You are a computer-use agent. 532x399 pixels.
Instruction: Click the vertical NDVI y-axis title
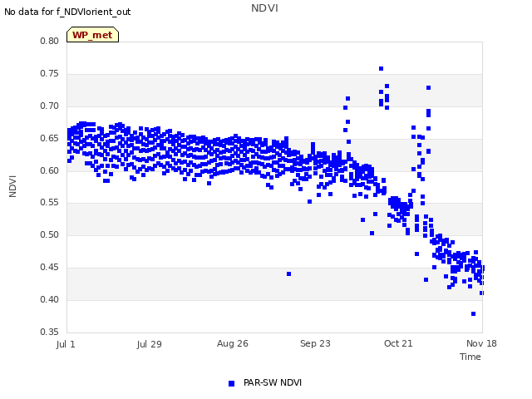pos(12,186)
